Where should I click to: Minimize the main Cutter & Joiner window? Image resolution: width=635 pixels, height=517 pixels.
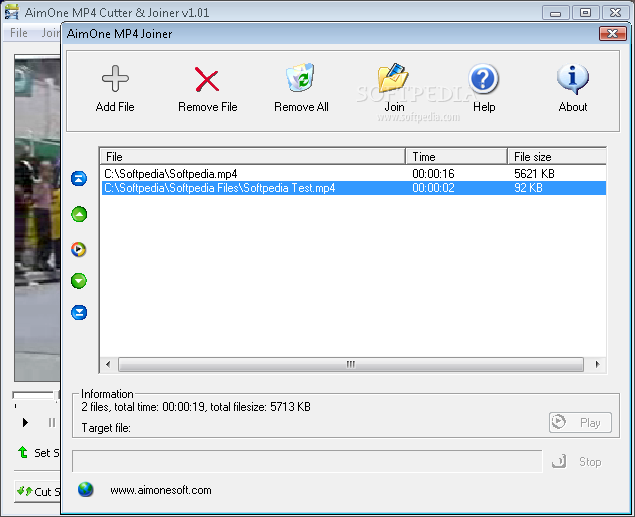pyautogui.click(x=556, y=13)
